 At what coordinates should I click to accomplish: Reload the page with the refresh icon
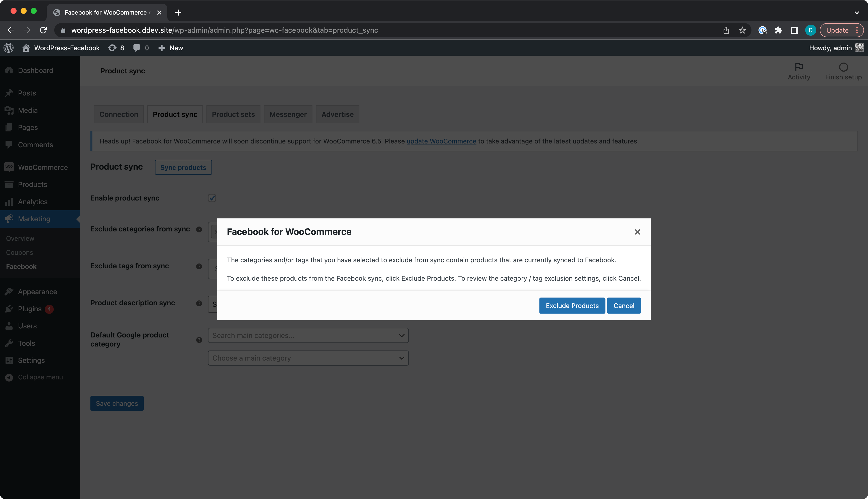click(43, 30)
